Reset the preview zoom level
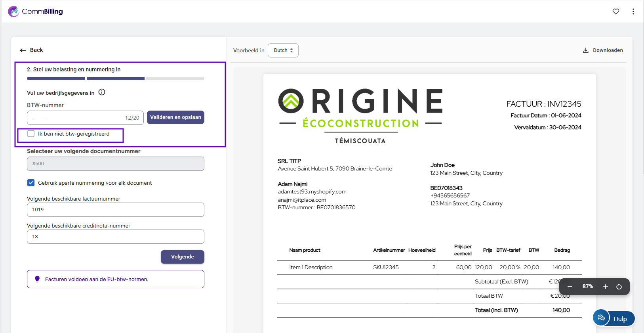Screen dimensions: 644x333 tap(619, 287)
